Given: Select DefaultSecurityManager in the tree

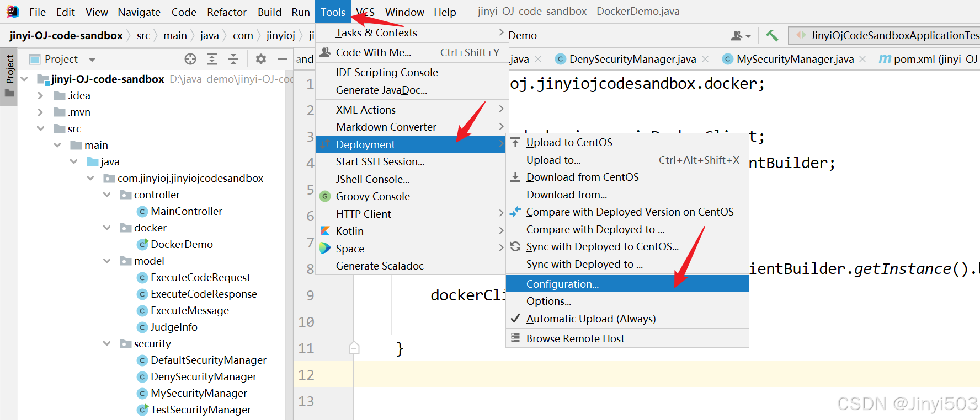Looking at the screenshot, I should pyautogui.click(x=208, y=360).
